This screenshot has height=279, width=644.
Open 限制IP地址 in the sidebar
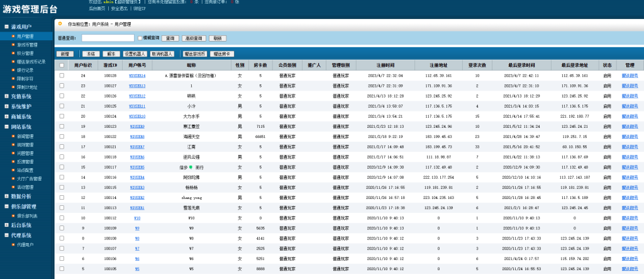pos(27,88)
